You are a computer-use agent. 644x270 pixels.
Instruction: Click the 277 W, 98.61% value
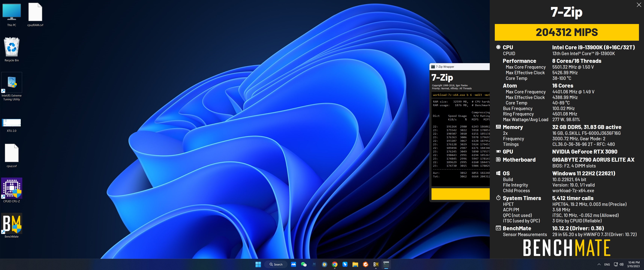pos(566,119)
